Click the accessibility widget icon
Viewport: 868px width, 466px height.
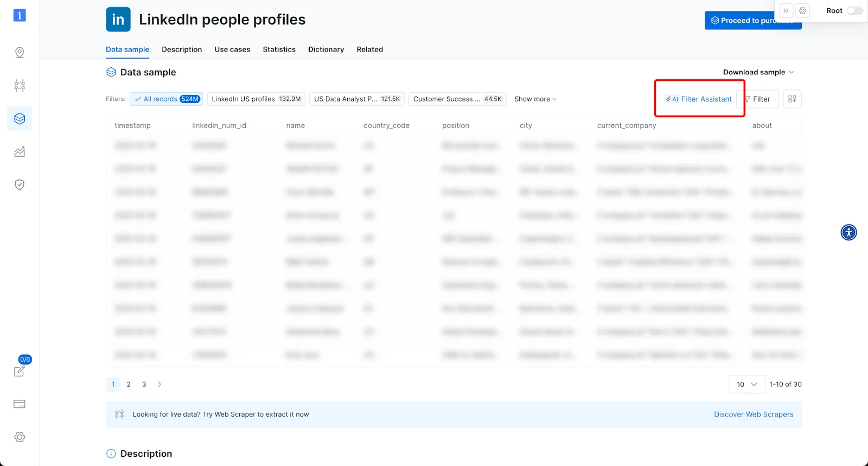tap(848, 232)
